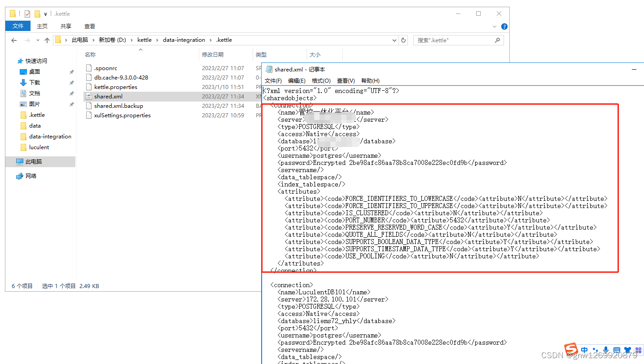Open Notepad 查看(V) menu

[346, 81]
